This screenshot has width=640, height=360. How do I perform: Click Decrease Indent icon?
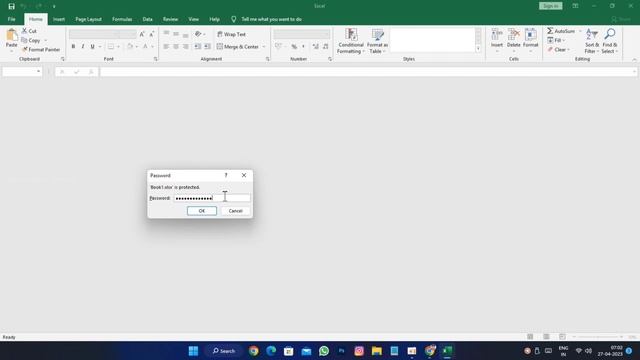(198, 47)
